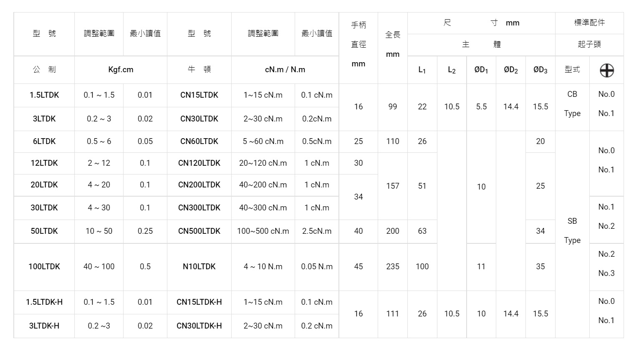Select the 手柄直徑 column header

coord(358,44)
